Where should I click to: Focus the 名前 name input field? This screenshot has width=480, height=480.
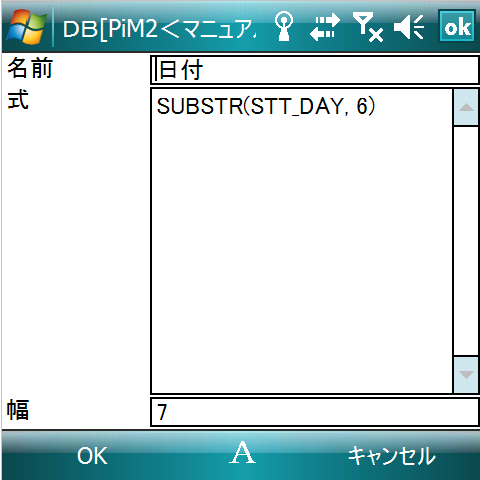pyautogui.click(x=315, y=70)
